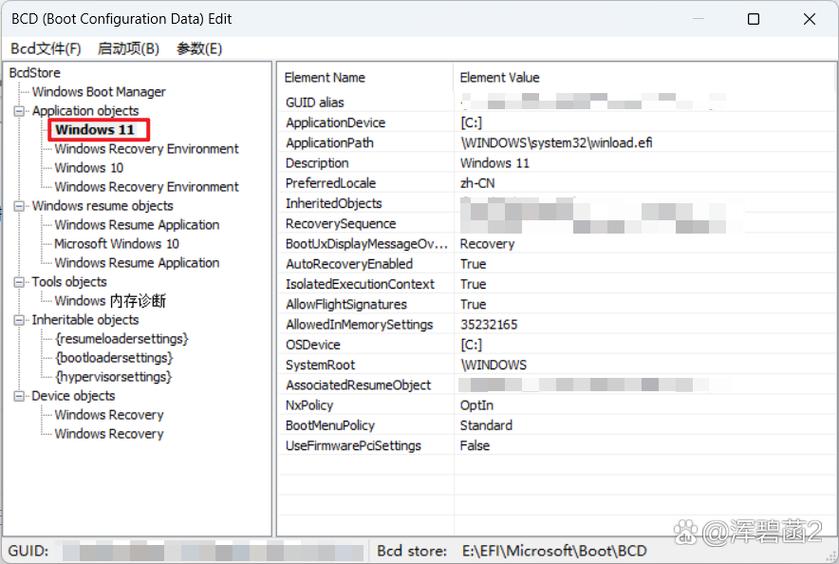Select the Windows 11 boot entry

95,129
